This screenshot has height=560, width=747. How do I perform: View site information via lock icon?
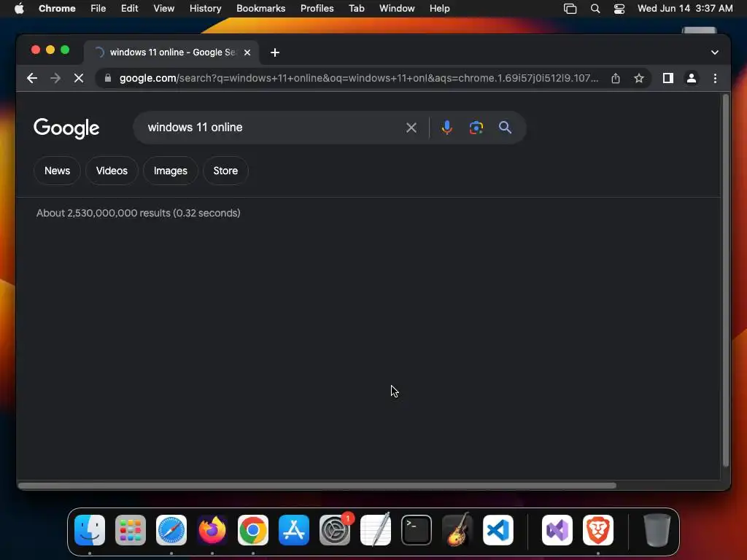[x=108, y=78]
